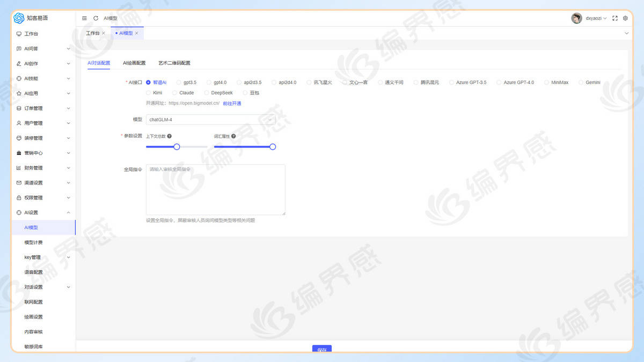This screenshot has height=362, width=644.
Task: Collapse the AI设置 sidebar menu
Action: [x=68, y=212]
